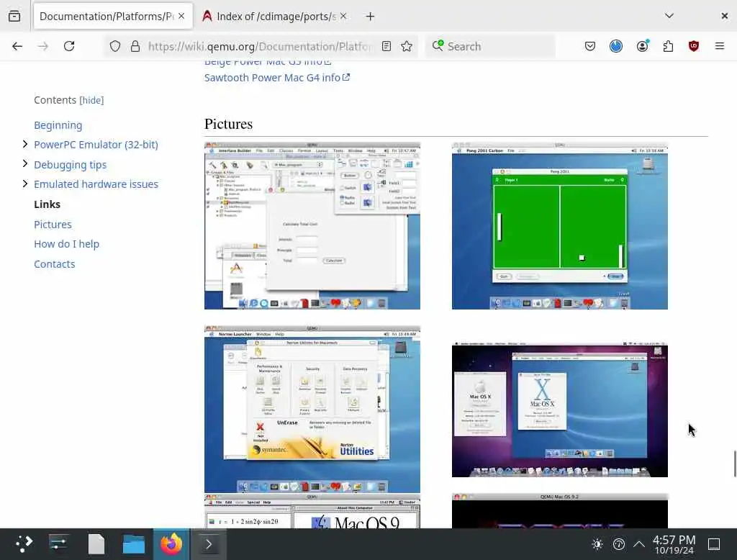View site security lock info
This screenshot has width=737, height=560.
pyautogui.click(x=135, y=46)
